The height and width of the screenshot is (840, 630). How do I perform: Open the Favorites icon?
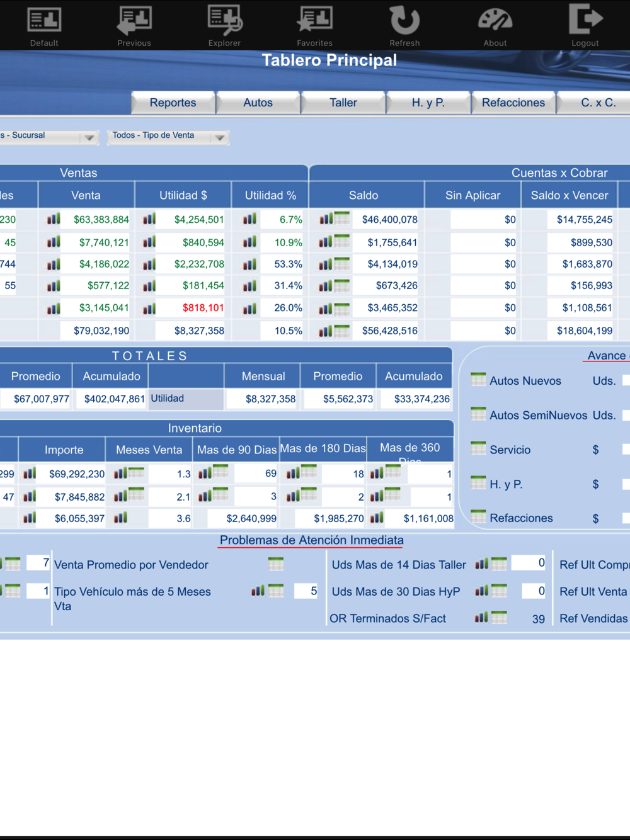tap(314, 25)
